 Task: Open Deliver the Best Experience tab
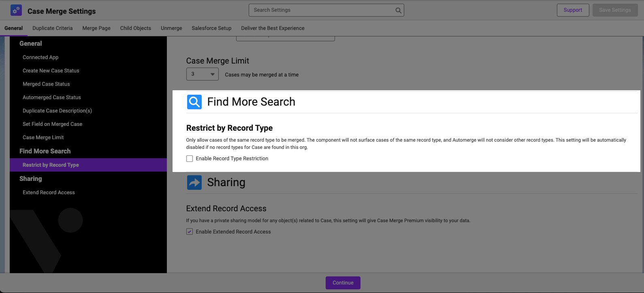[x=273, y=28]
